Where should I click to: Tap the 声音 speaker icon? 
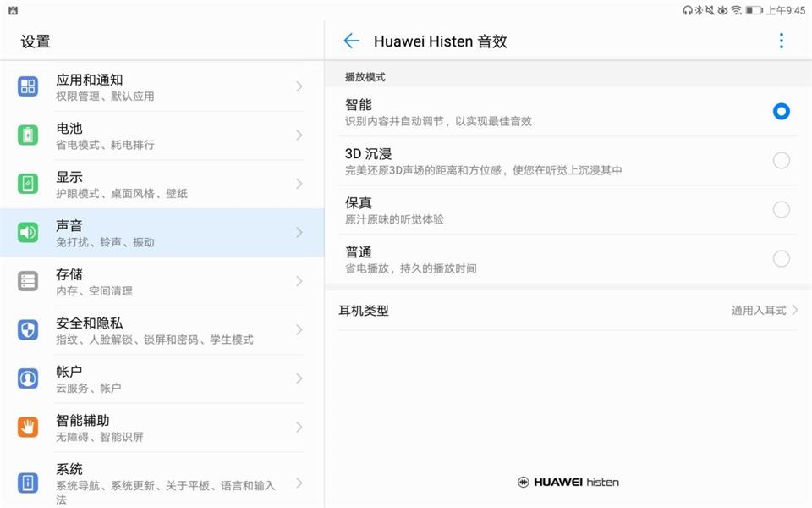point(28,232)
